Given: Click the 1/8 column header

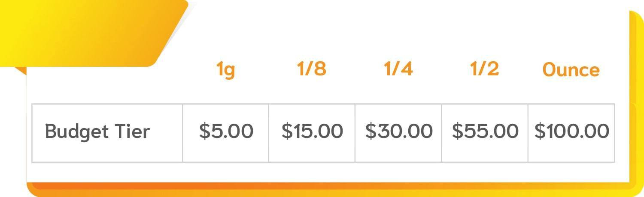Looking at the screenshot, I should point(312,69).
